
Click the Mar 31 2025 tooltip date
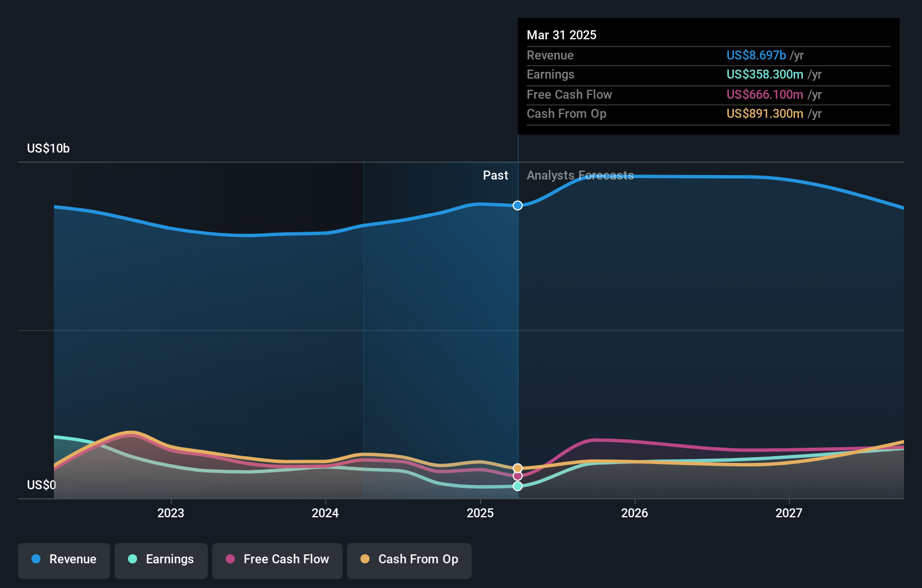562,35
